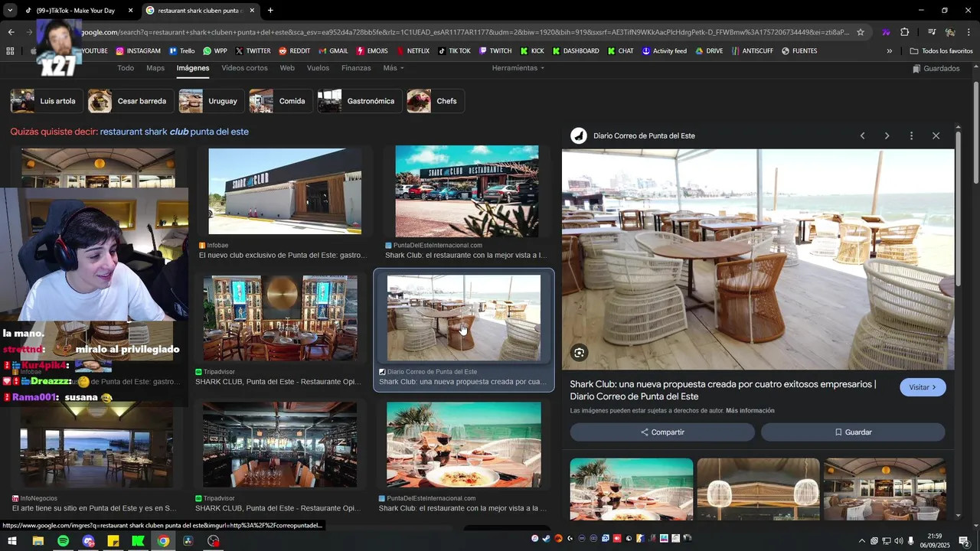Open the CHAT bookmark

[x=620, y=51]
